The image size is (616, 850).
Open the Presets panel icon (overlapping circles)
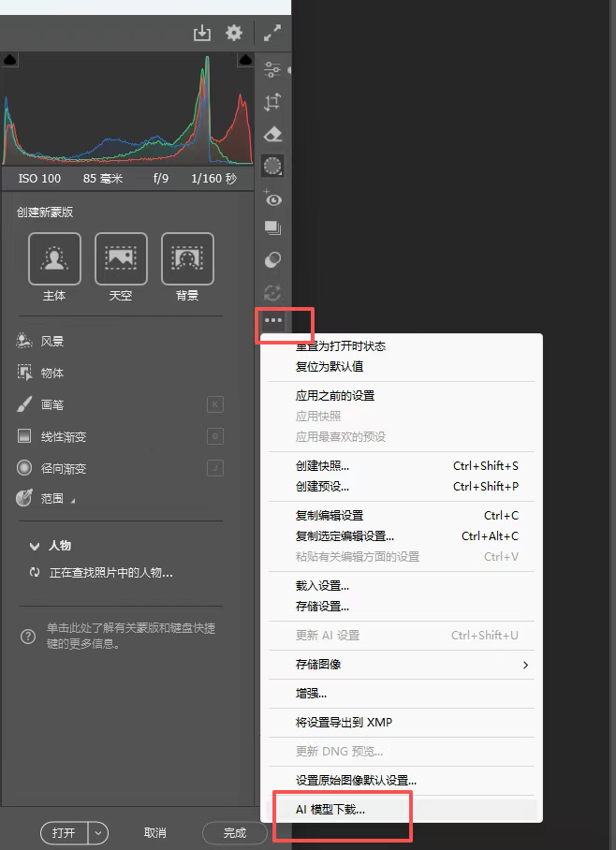pyautogui.click(x=272, y=260)
